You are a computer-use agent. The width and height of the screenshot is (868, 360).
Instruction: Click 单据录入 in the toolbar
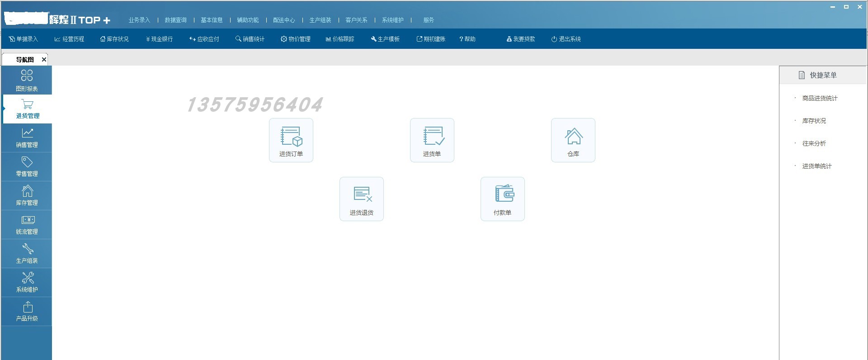coord(24,39)
